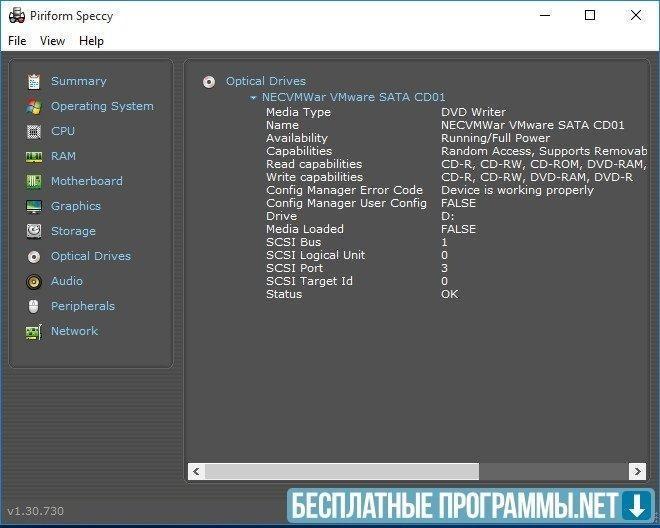Click the SCSI Logical Unit label
Screen dimensions: 660x528
(x=316, y=255)
